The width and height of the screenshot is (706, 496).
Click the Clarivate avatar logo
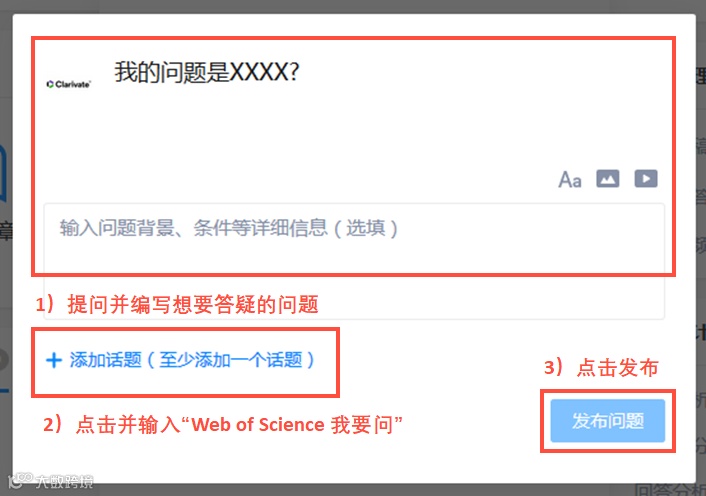[69, 84]
